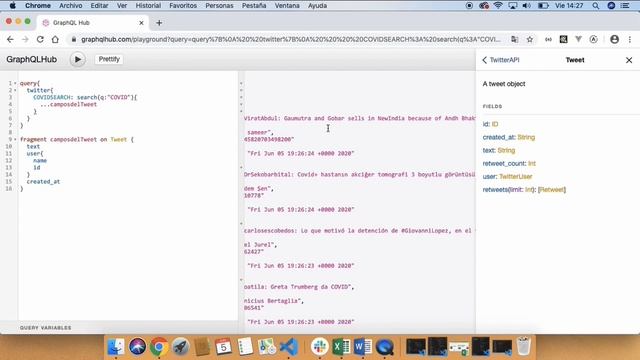Open Wi-Fi status menu
The image size is (640, 360).
coord(498,6)
